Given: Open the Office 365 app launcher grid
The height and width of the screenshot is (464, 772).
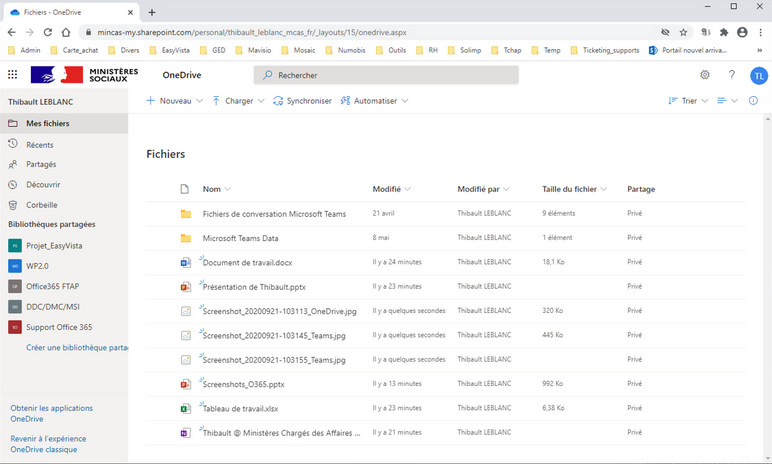Looking at the screenshot, I should 13,75.
